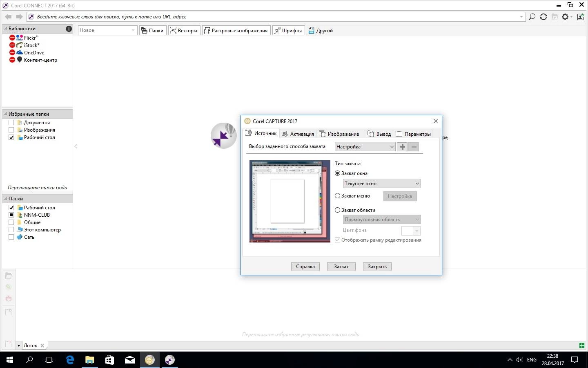Switch to the Активация tab

[298, 134]
